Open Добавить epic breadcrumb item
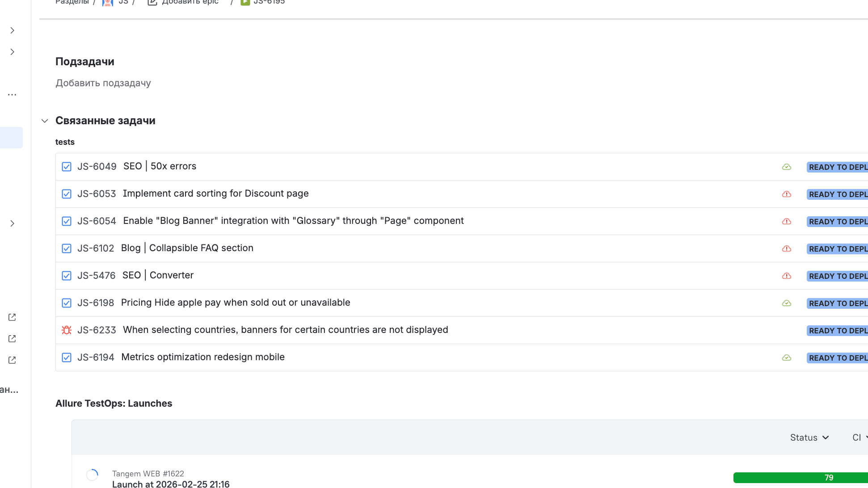This screenshot has height=488, width=868. point(190,2)
